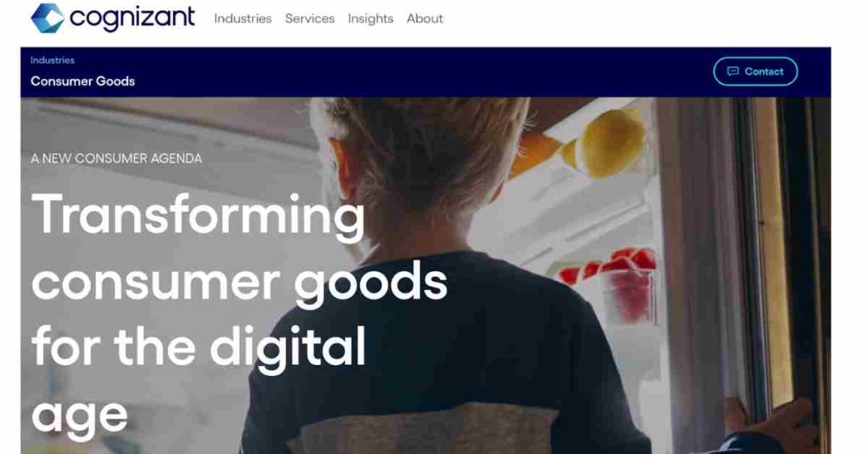Open the About navigation menu
Viewport: 868px width, 454px height.
tap(425, 19)
